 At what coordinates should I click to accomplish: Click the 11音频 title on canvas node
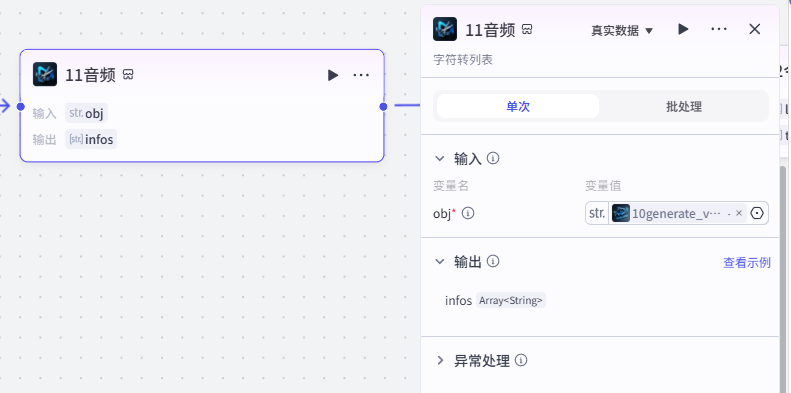[x=90, y=75]
